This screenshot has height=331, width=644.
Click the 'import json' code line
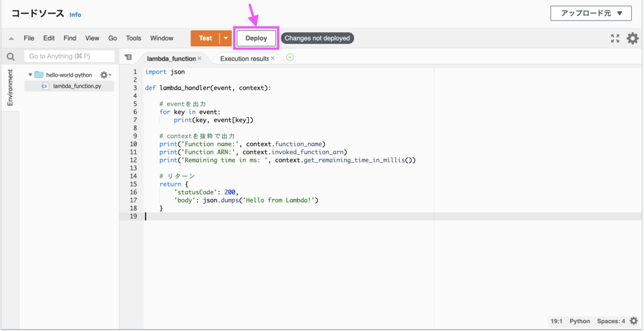(165, 71)
